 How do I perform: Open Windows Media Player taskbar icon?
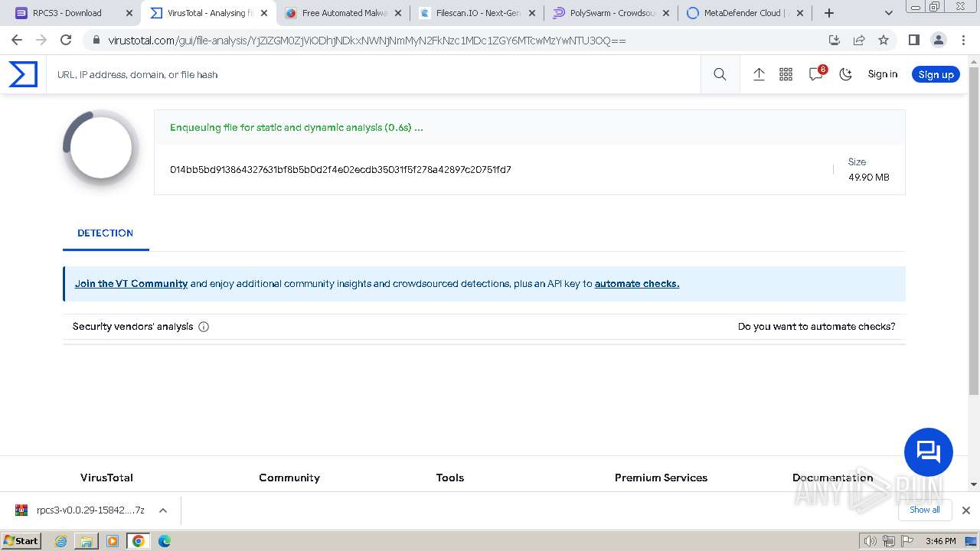tap(113, 541)
